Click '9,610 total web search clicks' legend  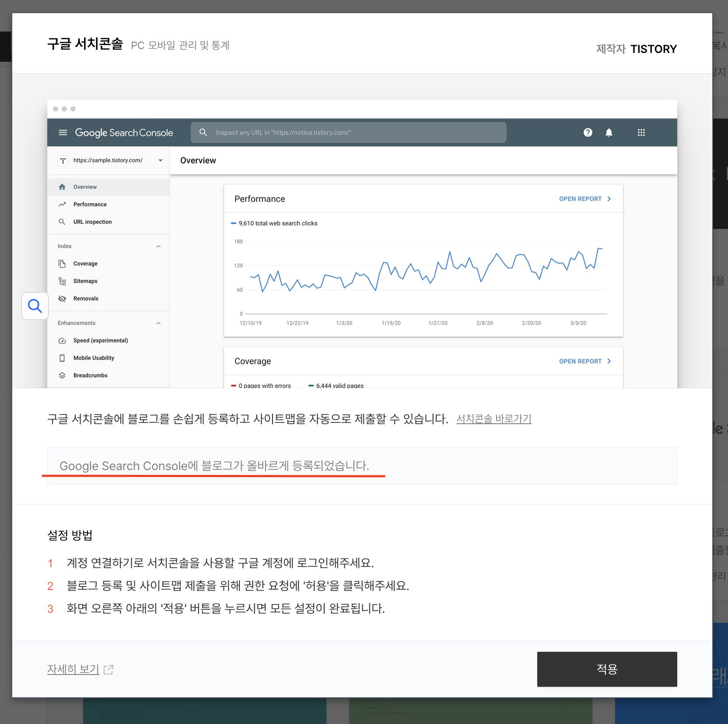278,223
